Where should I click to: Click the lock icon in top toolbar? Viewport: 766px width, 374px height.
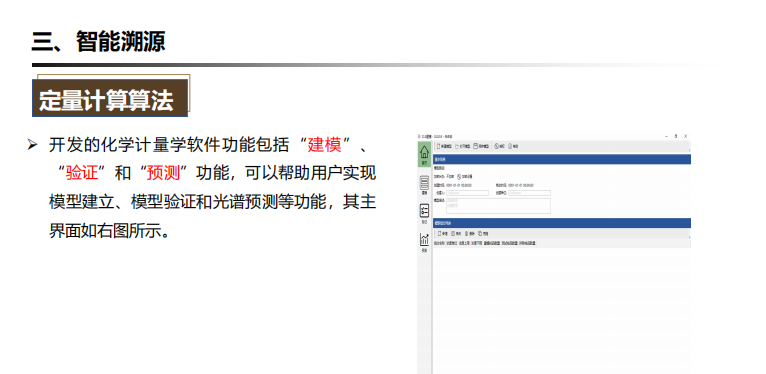point(496,146)
